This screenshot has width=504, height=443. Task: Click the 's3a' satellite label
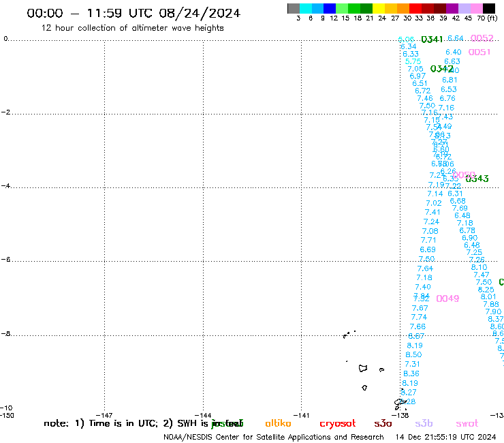(383, 423)
